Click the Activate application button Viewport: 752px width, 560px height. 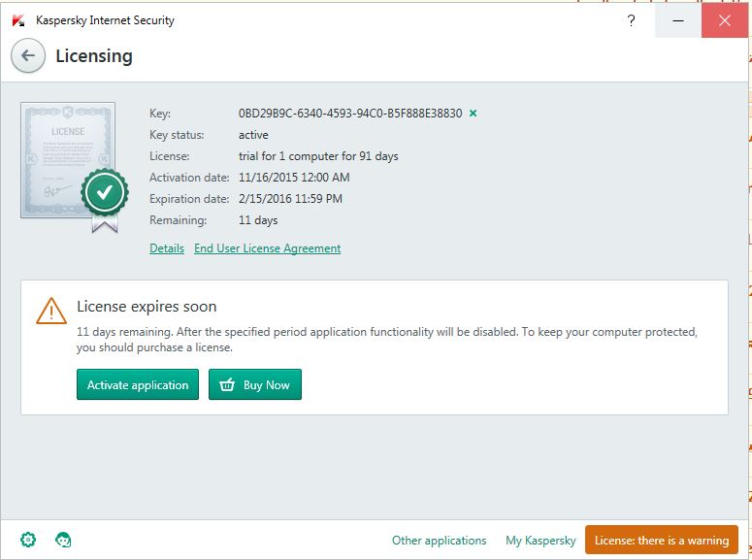(138, 384)
